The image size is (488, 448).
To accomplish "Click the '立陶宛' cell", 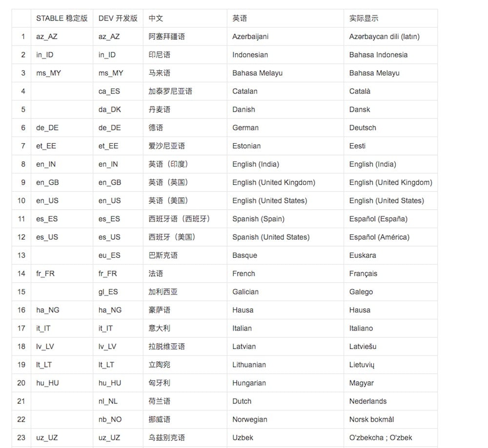I will pos(185,365).
